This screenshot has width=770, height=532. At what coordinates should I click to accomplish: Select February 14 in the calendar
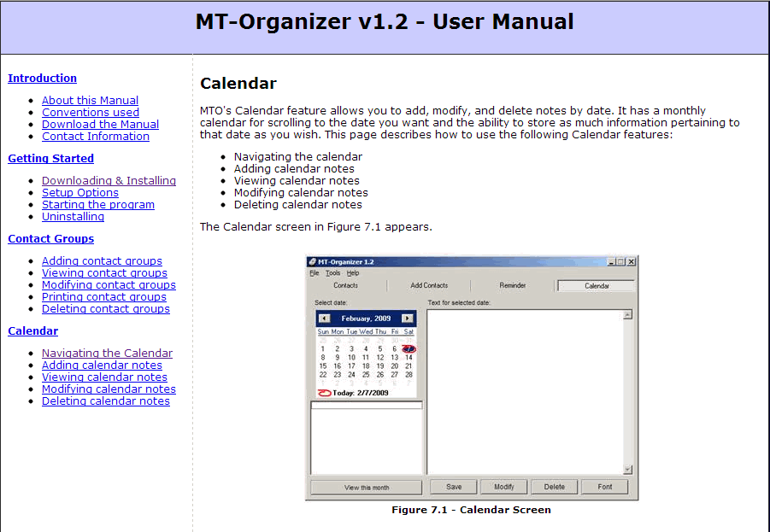point(409,358)
